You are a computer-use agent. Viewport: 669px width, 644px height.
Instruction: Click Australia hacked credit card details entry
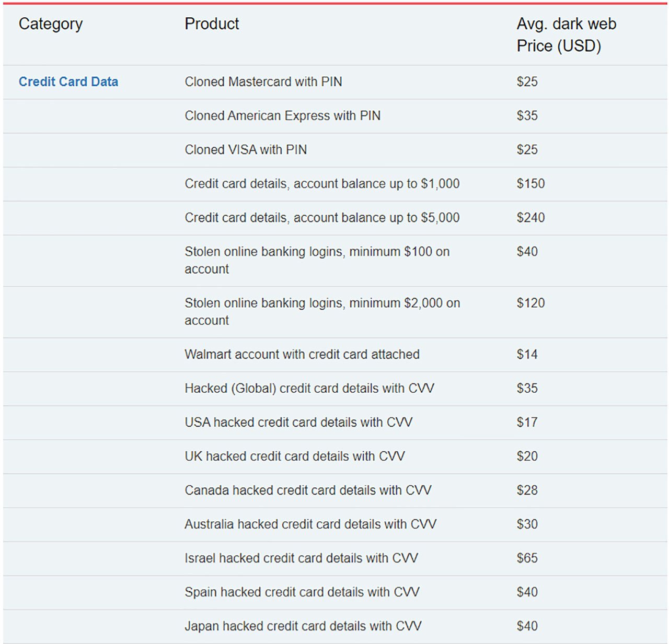pos(310,524)
